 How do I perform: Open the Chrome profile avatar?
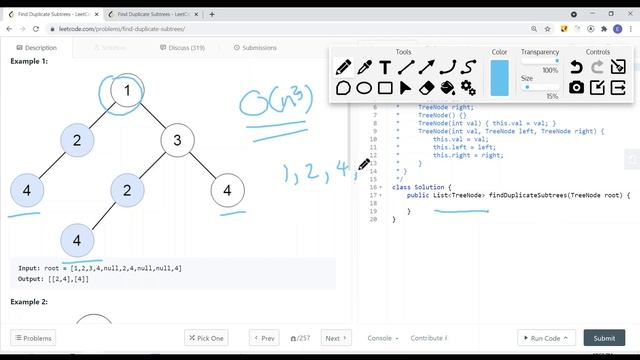[x=618, y=29]
